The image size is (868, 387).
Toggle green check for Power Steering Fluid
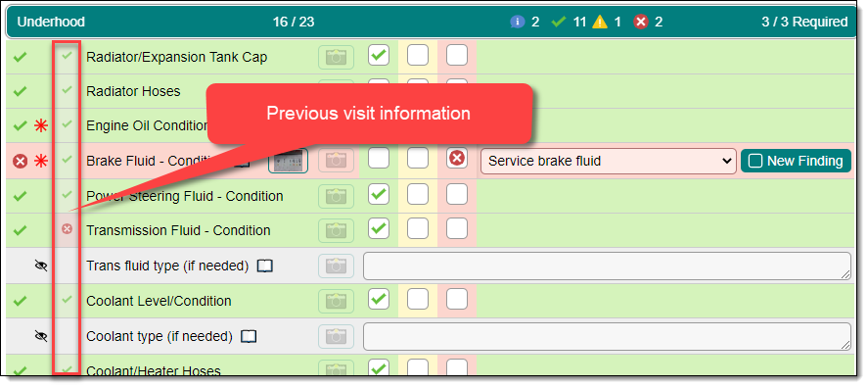[379, 195]
